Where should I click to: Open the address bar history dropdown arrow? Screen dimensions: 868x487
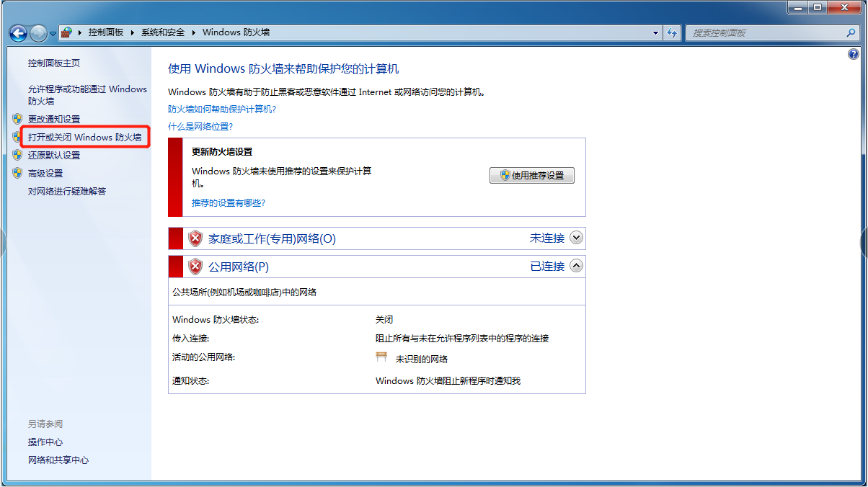point(655,32)
